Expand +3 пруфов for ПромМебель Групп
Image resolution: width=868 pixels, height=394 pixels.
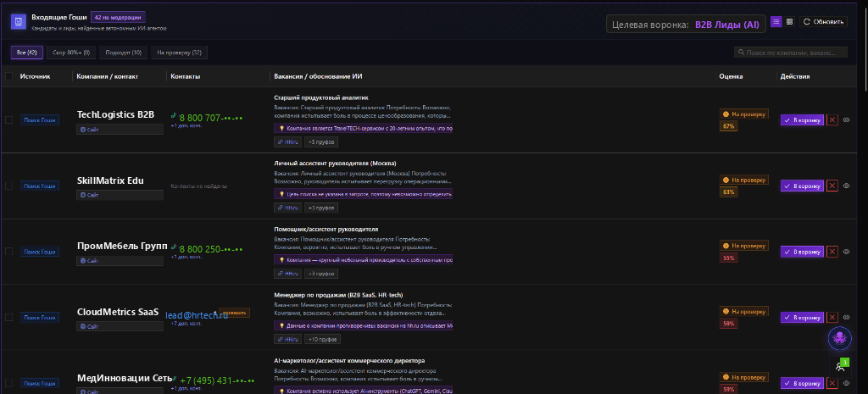pos(321,274)
